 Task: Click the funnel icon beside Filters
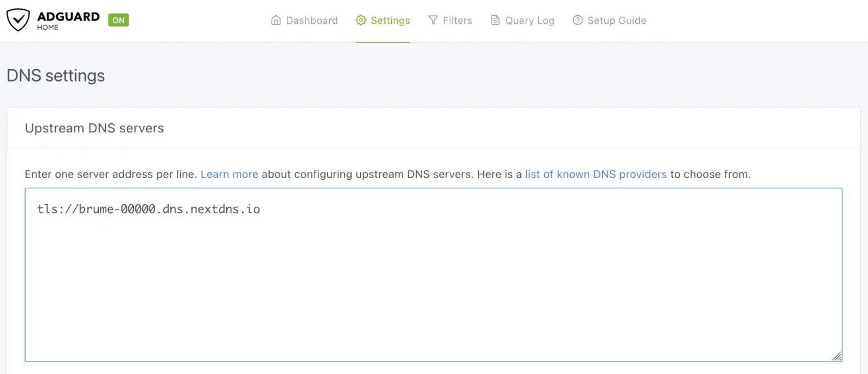point(433,21)
